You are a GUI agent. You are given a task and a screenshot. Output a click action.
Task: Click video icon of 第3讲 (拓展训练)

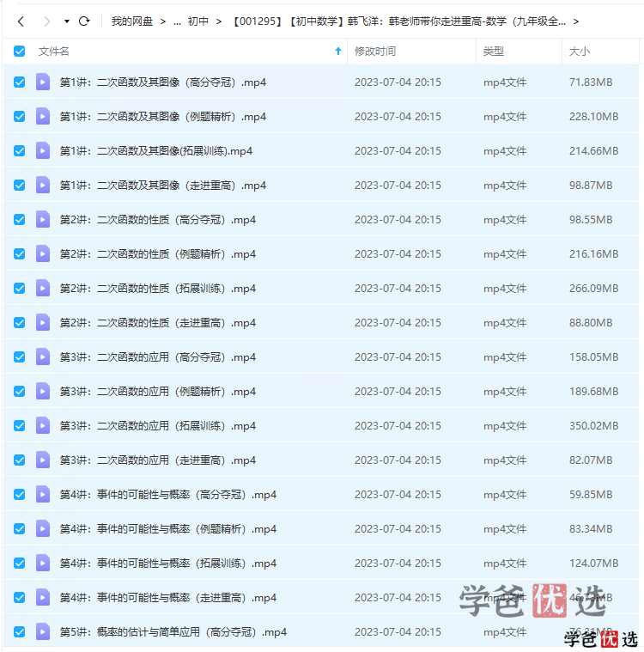tap(42, 425)
